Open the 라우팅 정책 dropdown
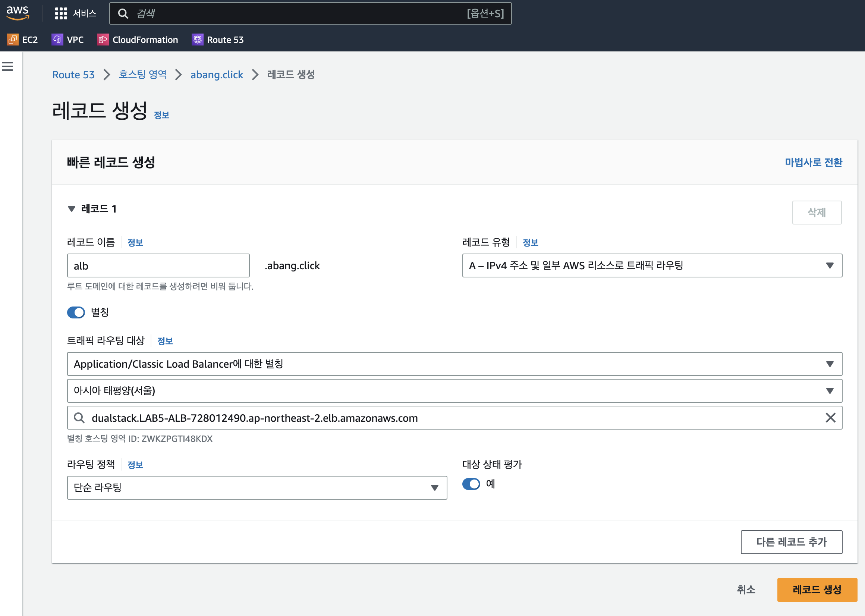This screenshot has height=616, width=865. 257,487
